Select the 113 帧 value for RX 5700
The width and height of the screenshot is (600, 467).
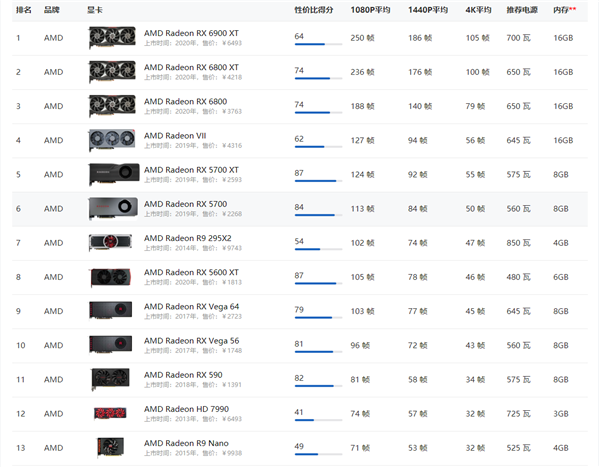click(362, 209)
